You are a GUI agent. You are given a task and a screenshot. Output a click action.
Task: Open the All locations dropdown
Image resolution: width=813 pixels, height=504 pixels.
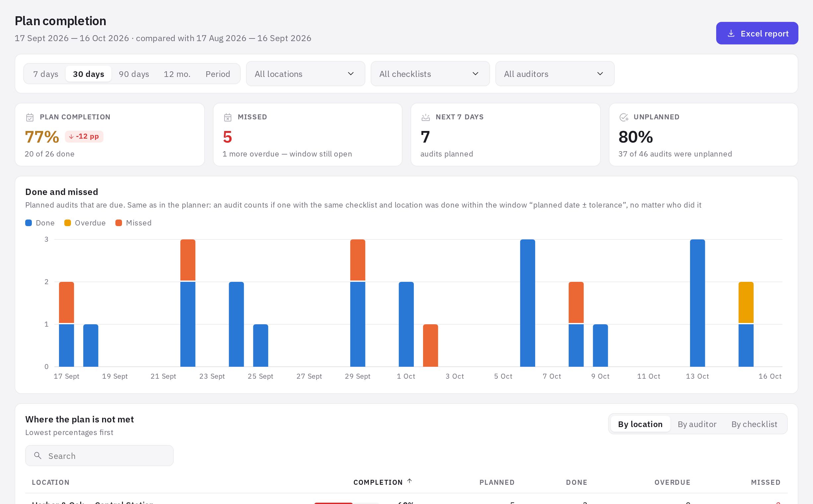tap(305, 74)
